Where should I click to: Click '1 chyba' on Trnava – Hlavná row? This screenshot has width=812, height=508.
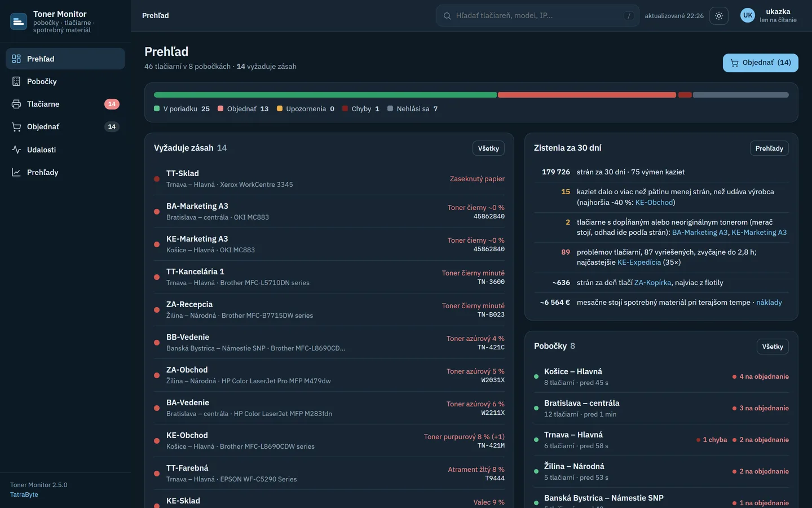[712, 440]
